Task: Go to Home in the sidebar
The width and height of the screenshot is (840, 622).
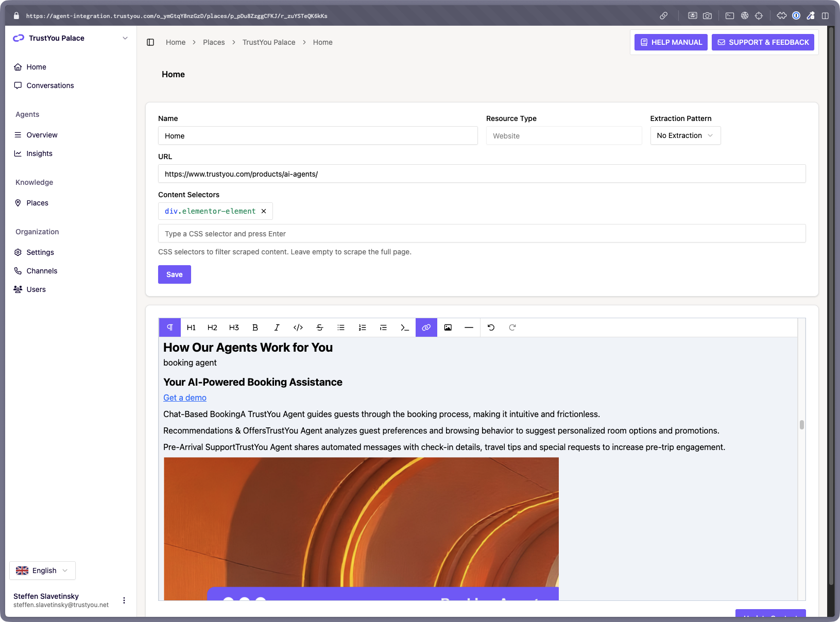Action: tap(36, 67)
